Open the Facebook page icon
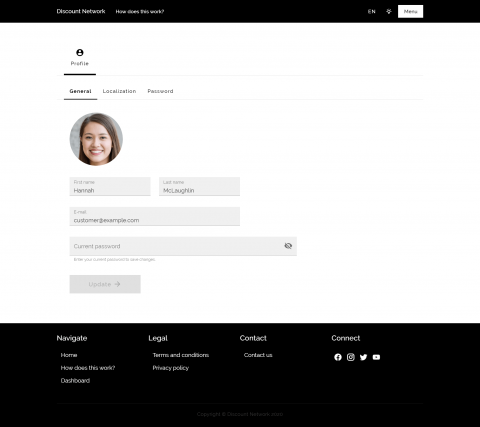Image resolution: width=480 pixels, height=427 pixels. 338,357
